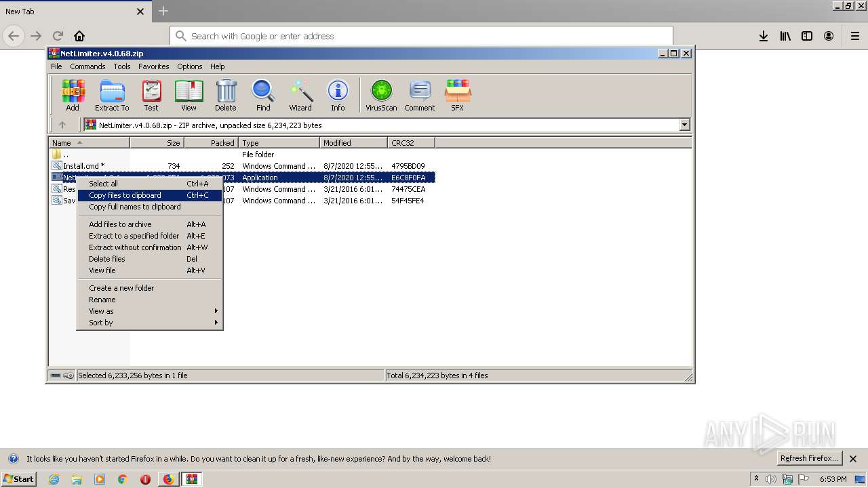Open the File menu
Screen dimensions: 868x488
tap(56, 66)
